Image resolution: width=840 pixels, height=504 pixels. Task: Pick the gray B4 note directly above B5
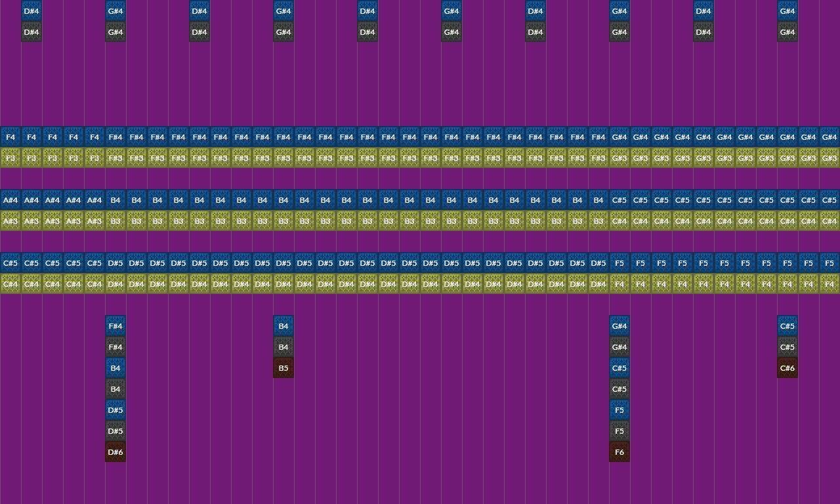[283, 346]
